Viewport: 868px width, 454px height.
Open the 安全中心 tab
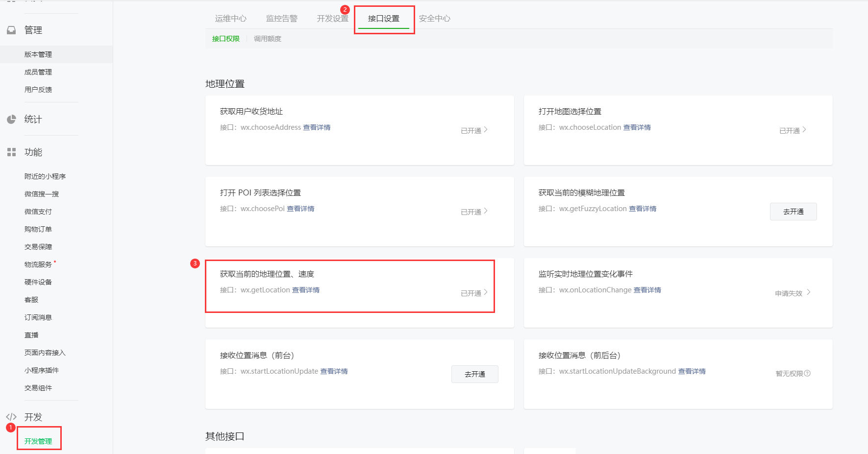[434, 19]
